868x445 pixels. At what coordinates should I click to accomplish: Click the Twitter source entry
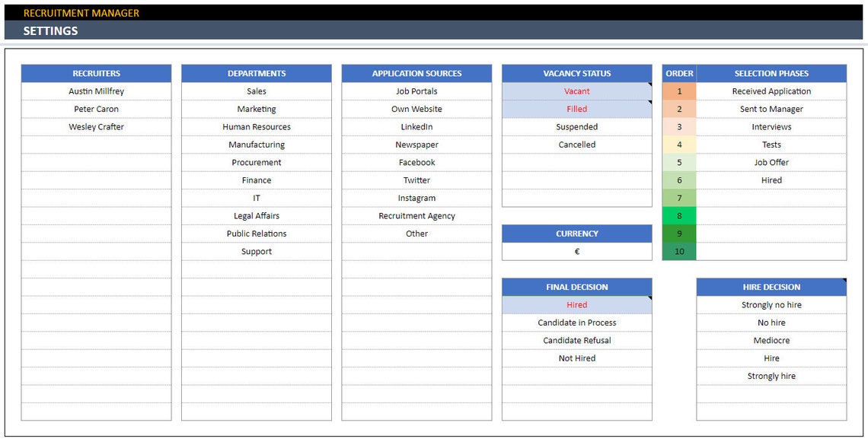click(416, 180)
